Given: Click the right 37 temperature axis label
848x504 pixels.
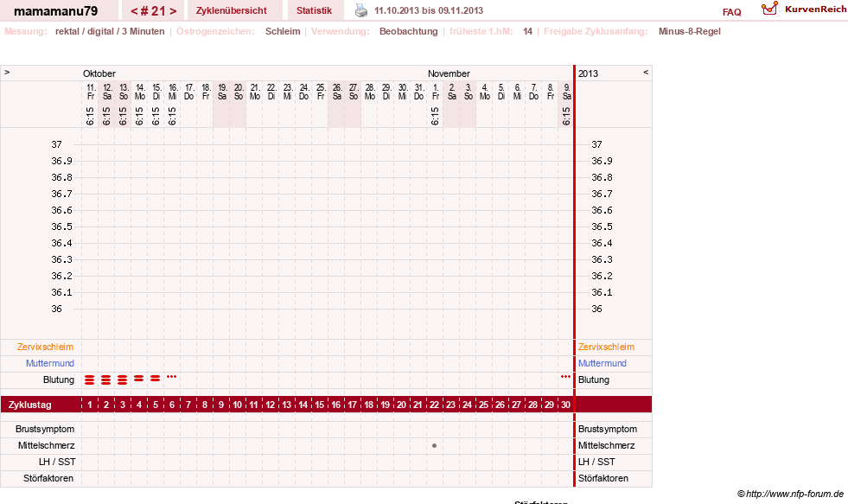Looking at the screenshot, I should pos(596,144).
